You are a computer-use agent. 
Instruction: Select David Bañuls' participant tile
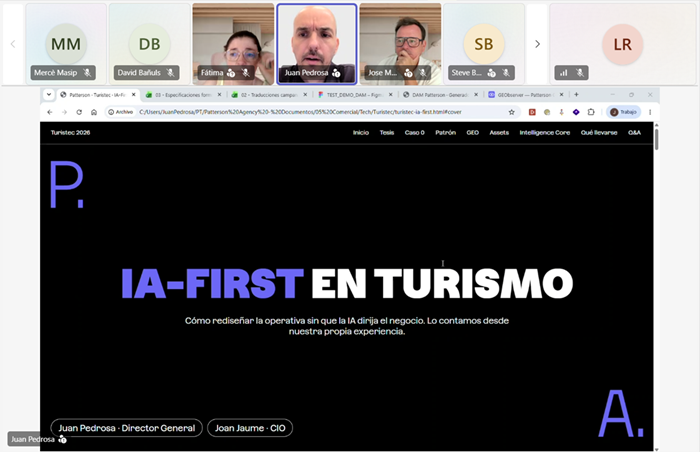coord(150,44)
